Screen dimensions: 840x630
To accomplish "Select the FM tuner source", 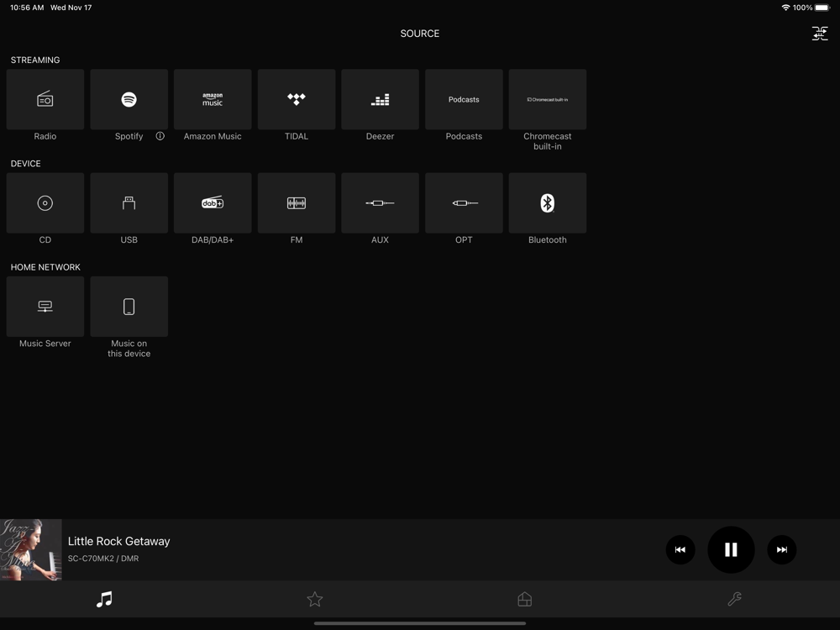I will [x=297, y=203].
